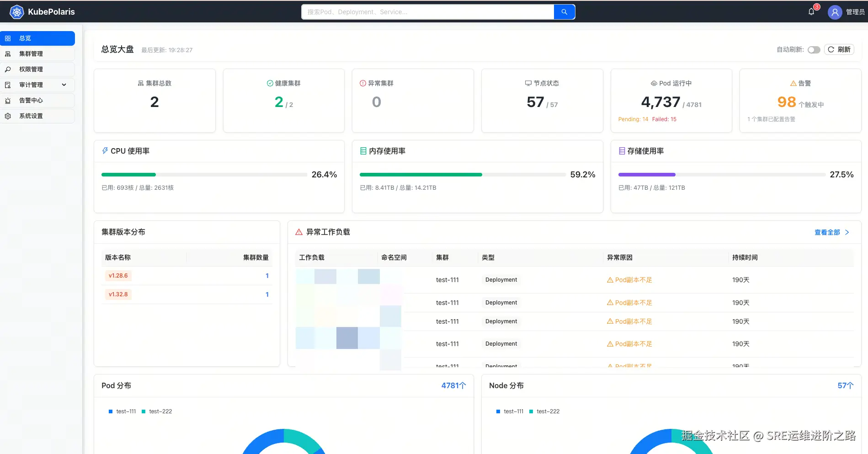
Task: Enable the 自动刷新 toggle switch
Action: pos(814,49)
